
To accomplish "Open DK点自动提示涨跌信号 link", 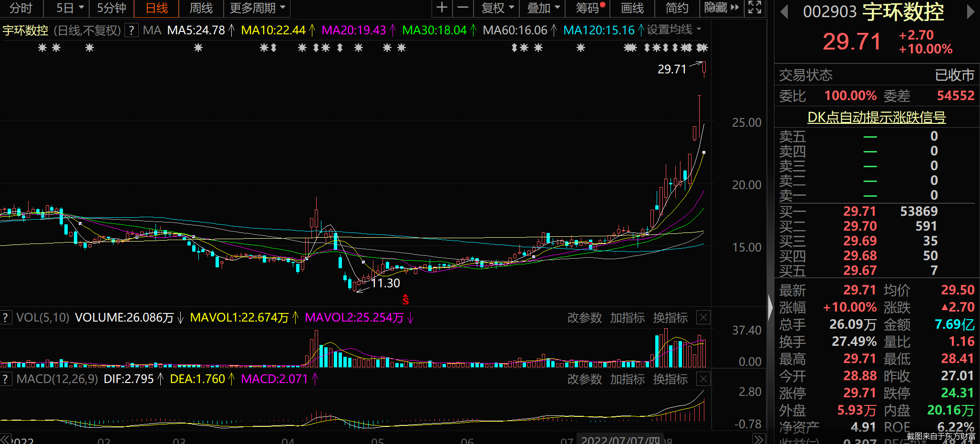I will click(x=877, y=117).
